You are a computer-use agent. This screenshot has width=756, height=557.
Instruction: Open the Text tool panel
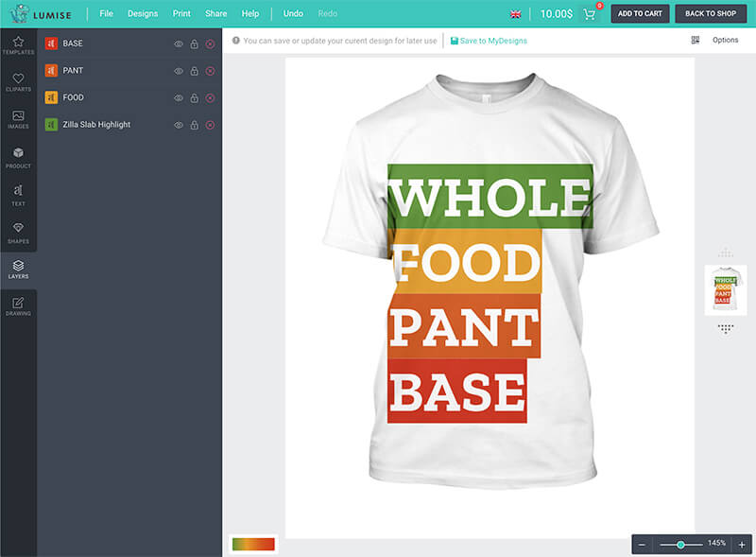pos(18,195)
